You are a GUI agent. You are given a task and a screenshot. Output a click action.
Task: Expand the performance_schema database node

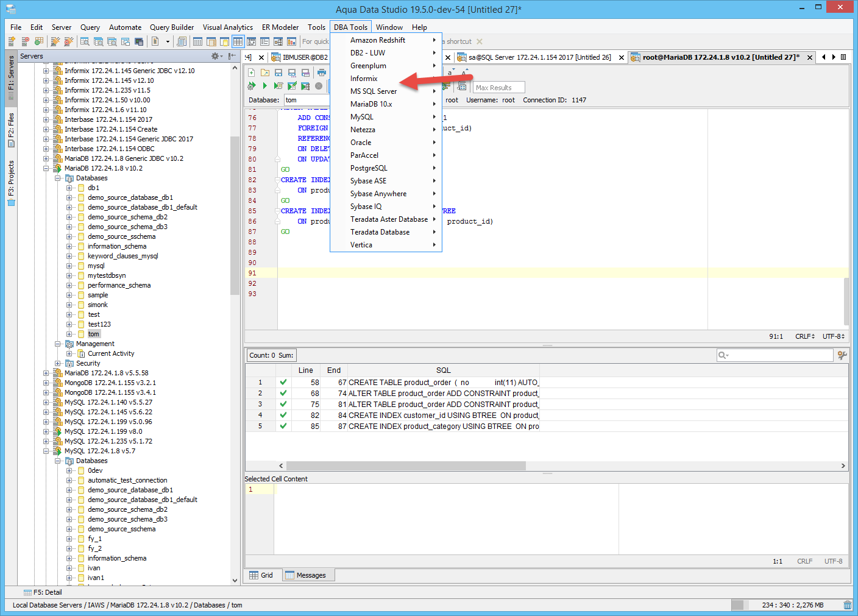pos(69,285)
